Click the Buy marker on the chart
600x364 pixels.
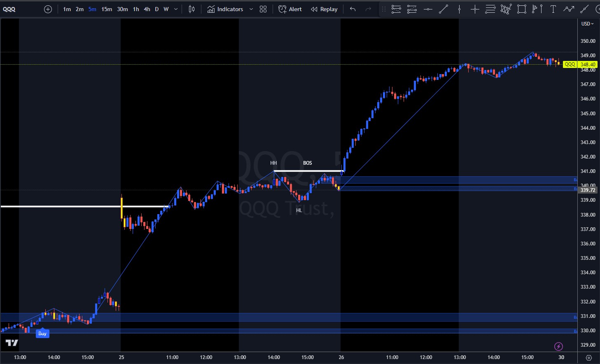(42, 334)
